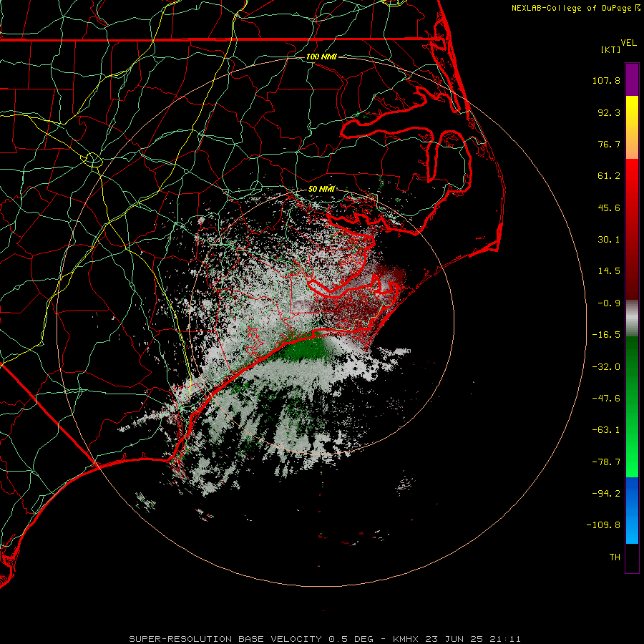The width and height of the screenshot is (644, 644).
Task: Click the [KT] units label
Action: coord(611,49)
